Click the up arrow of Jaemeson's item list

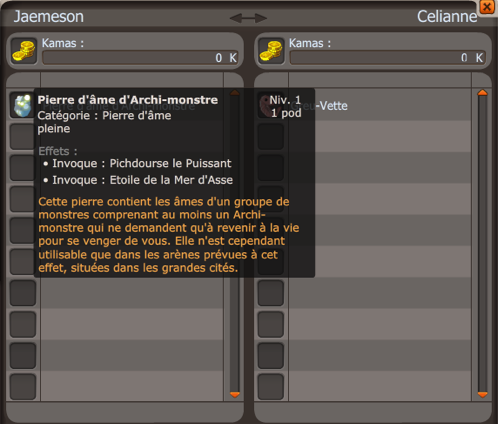pyautogui.click(x=235, y=93)
